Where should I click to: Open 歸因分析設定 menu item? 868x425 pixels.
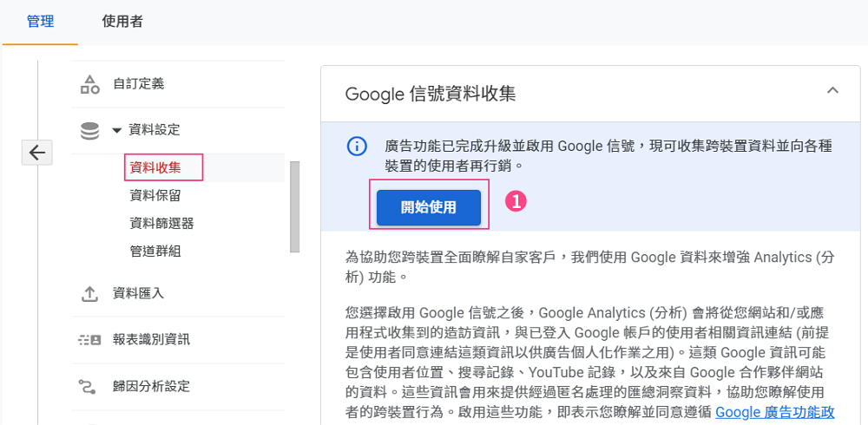pos(151,386)
